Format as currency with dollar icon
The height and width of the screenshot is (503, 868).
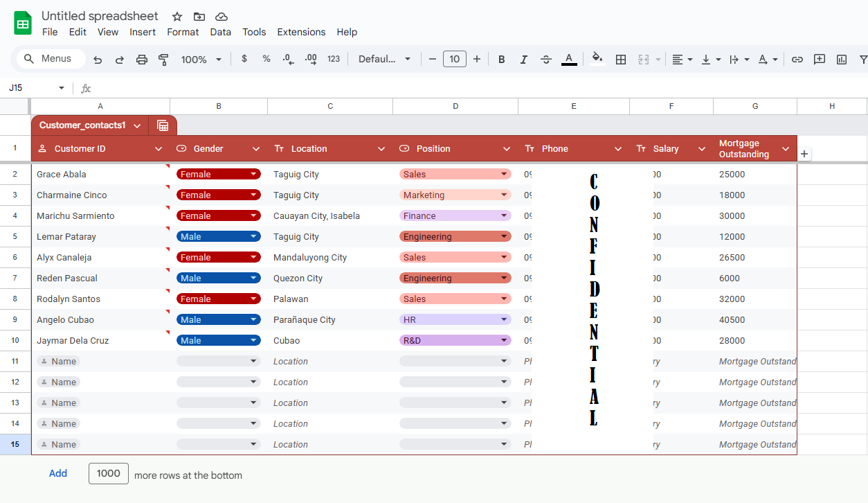point(244,59)
